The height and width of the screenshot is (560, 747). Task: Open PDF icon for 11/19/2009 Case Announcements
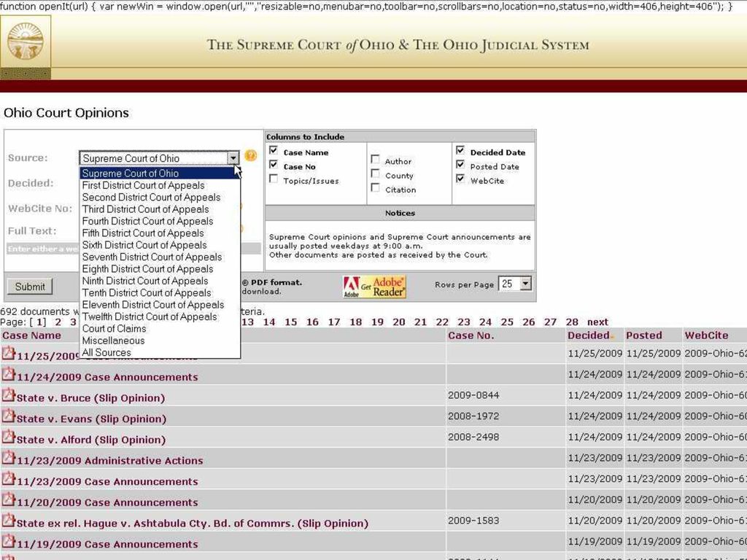pos(9,542)
